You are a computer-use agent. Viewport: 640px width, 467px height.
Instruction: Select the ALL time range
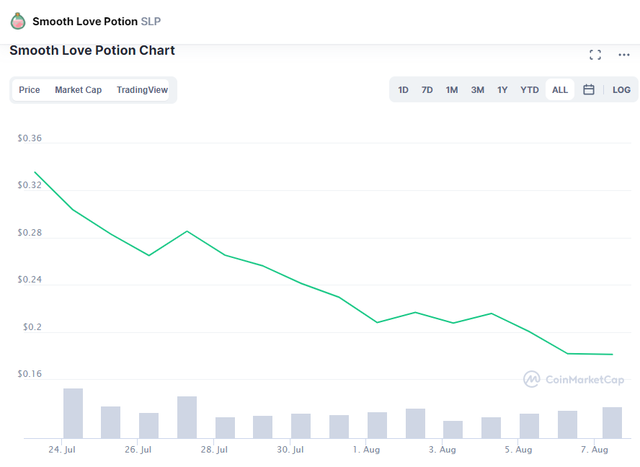(x=560, y=90)
